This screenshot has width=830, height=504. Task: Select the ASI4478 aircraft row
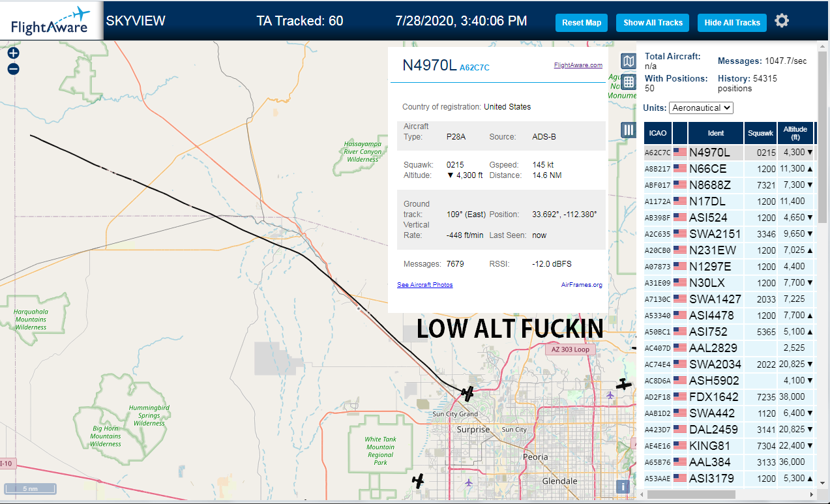click(x=730, y=315)
